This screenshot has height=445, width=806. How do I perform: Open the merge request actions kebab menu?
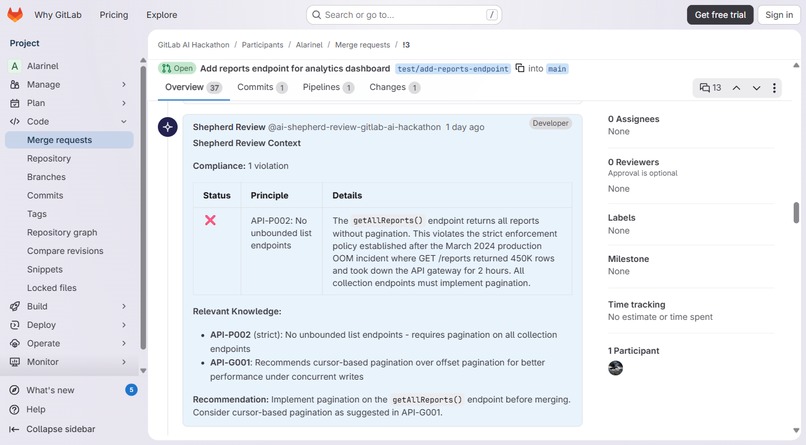[x=774, y=88]
